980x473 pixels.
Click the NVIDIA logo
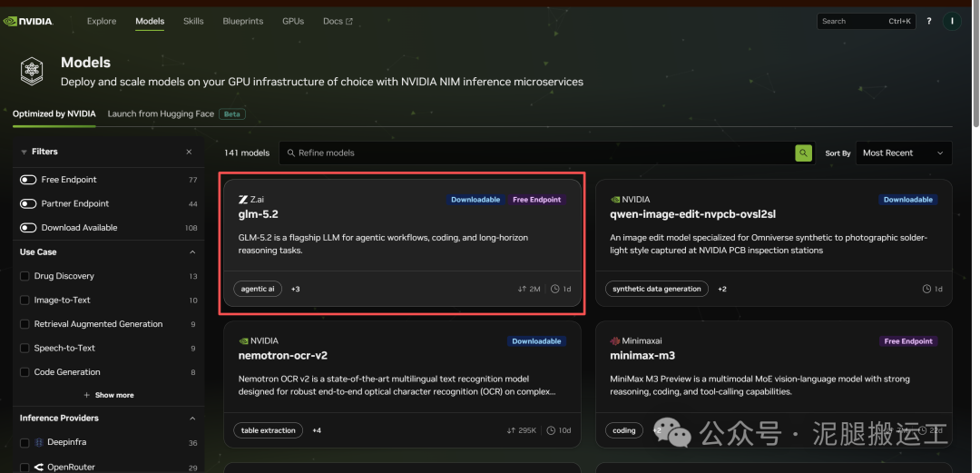point(29,21)
